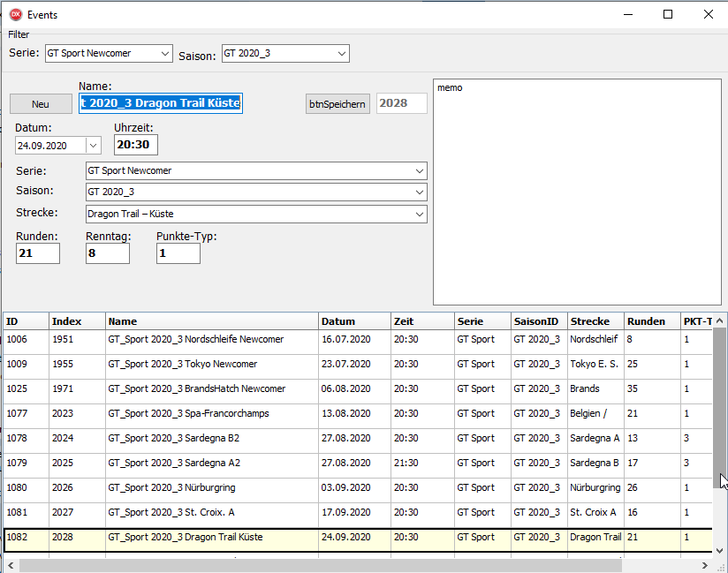The width and height of the screenshot is (728, 573).
Task: Click the Punkte-Typ input field
Action: [x=178, y=253]
